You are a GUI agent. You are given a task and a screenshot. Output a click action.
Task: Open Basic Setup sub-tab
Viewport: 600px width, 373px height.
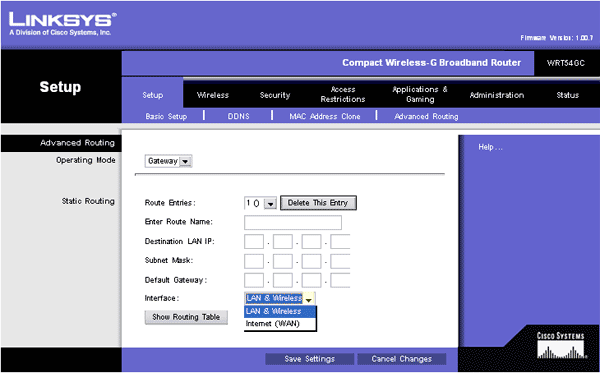point(166,116)
